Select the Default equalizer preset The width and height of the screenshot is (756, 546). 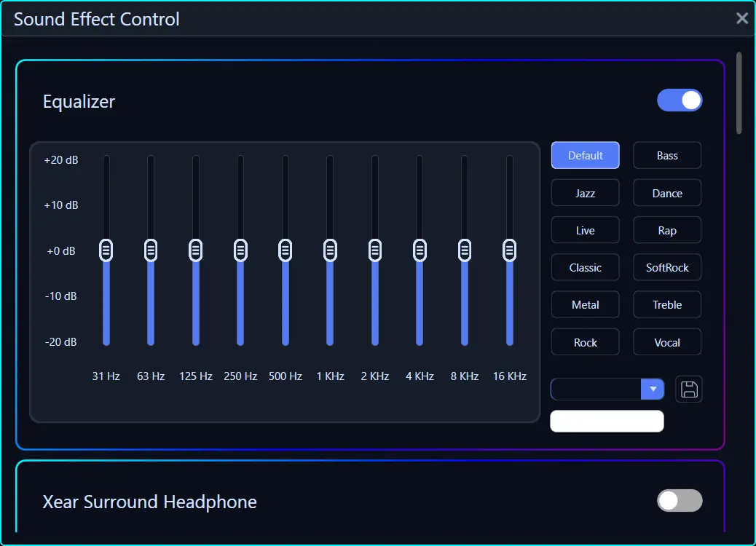pyautogui.click(x=586, y=155)
